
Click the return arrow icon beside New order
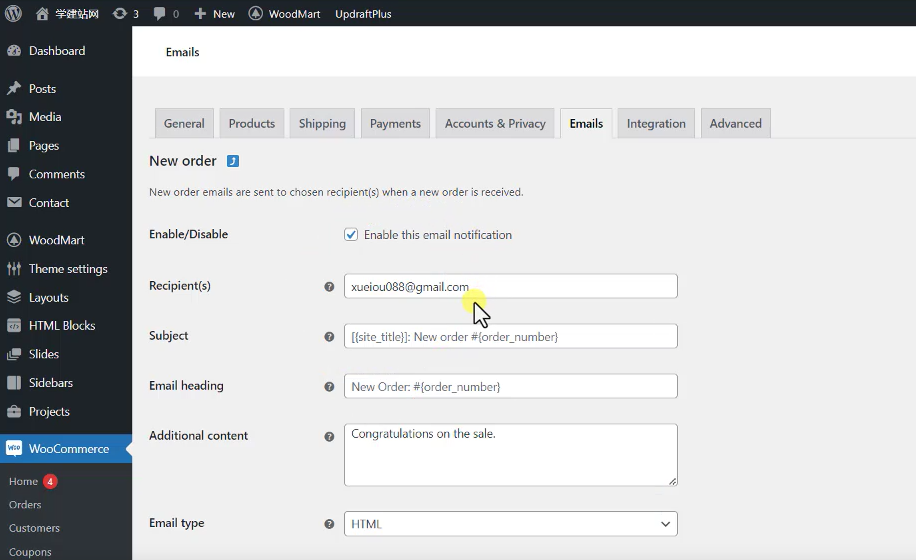pos(233,161)
